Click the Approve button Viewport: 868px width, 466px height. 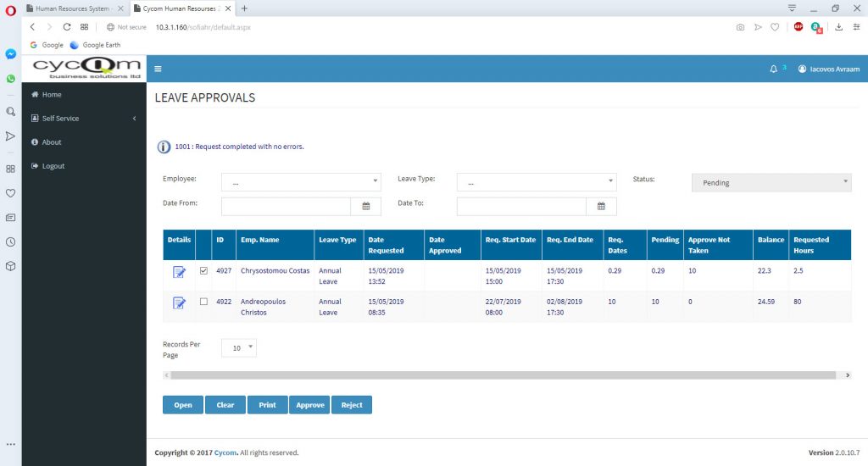coord(310,405)
